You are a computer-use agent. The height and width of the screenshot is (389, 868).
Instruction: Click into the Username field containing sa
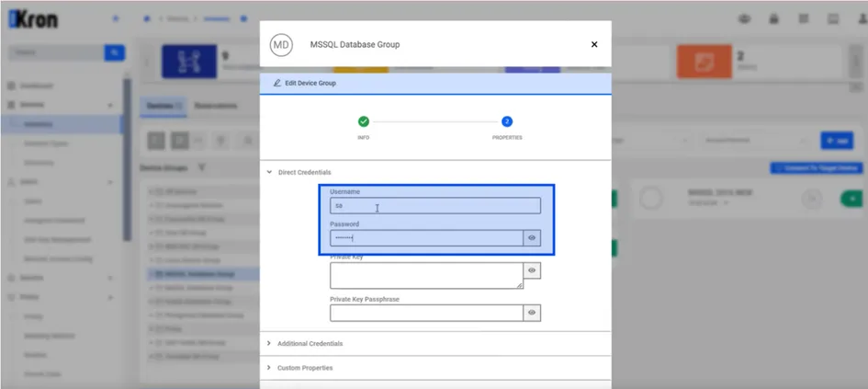(x=435, y=206)
